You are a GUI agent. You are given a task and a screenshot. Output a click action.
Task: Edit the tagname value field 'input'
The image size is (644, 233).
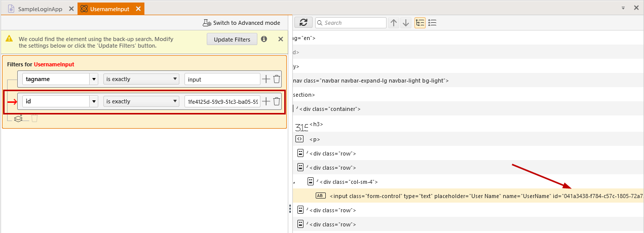(x=222, y=79)
